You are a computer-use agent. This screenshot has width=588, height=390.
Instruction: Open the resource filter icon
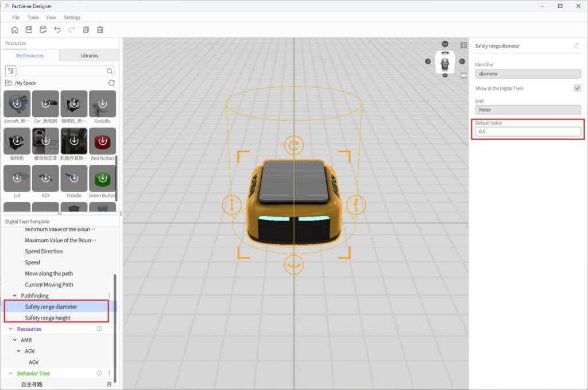[x=10, y=71]
